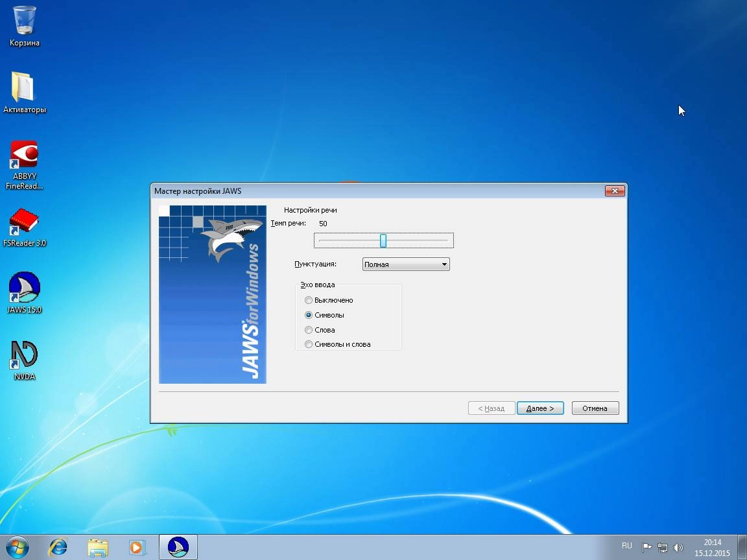Screen dimensions: 747x560
Task: Click the Пунктуация label
Action: pos(315,264)
